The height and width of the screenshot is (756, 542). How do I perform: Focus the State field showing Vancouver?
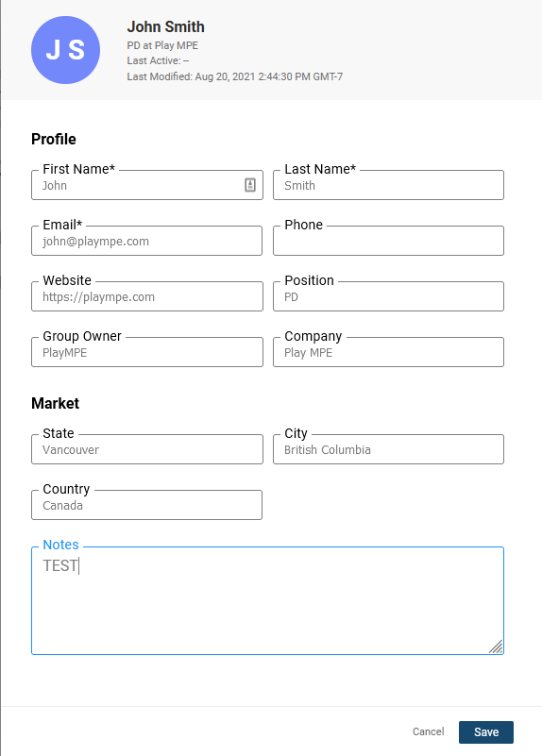(147, 449)
